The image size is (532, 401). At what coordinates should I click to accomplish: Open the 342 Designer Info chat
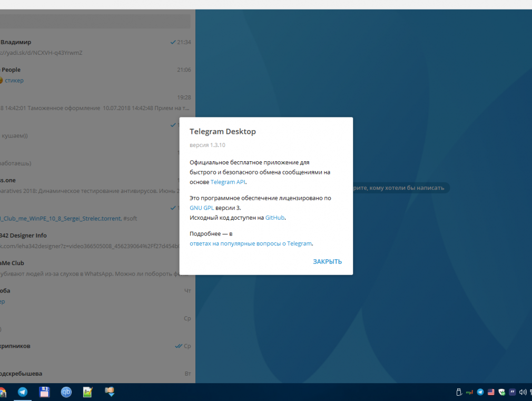pos(90,241)
